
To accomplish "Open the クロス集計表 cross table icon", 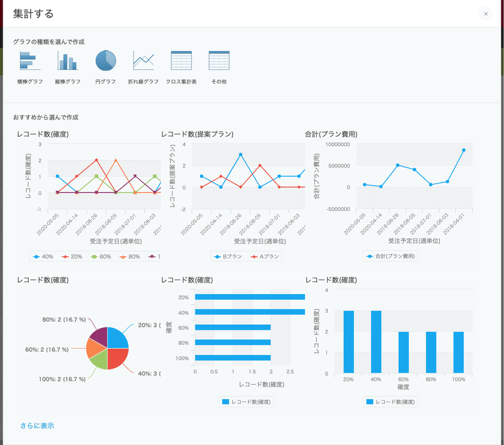I will pyautogui.click(x=181, y=60).
